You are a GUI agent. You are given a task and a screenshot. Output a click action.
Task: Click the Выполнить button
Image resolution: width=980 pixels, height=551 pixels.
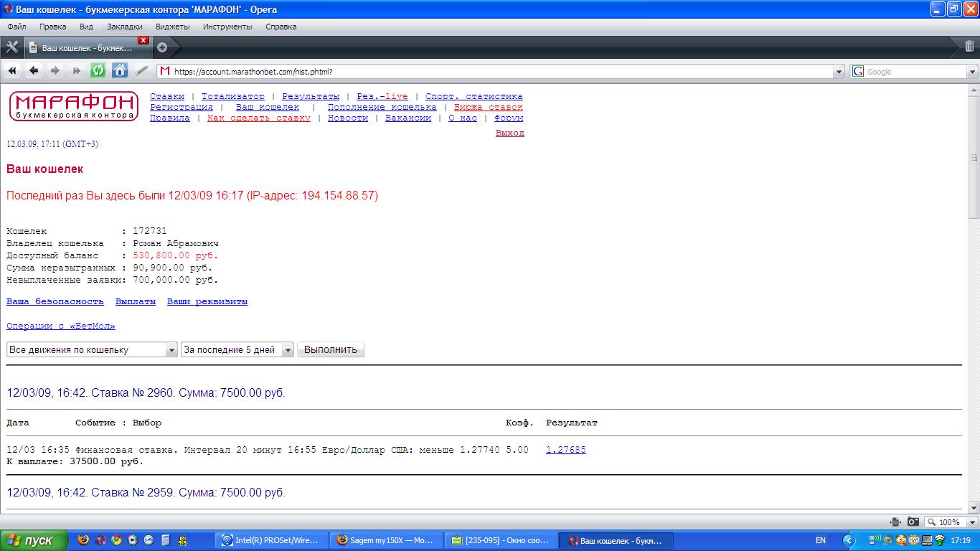point(331,349)
